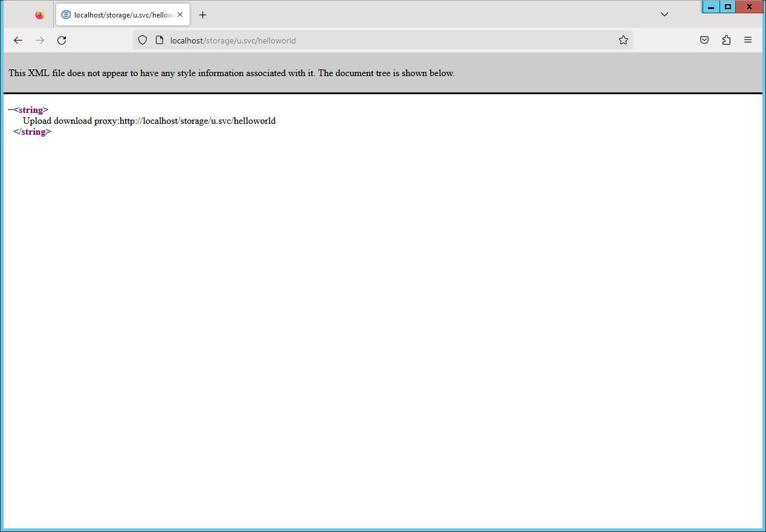The width and height of the screenshot is (766, 532).
Task: Click the closing string tag
Action: [32, 132]
